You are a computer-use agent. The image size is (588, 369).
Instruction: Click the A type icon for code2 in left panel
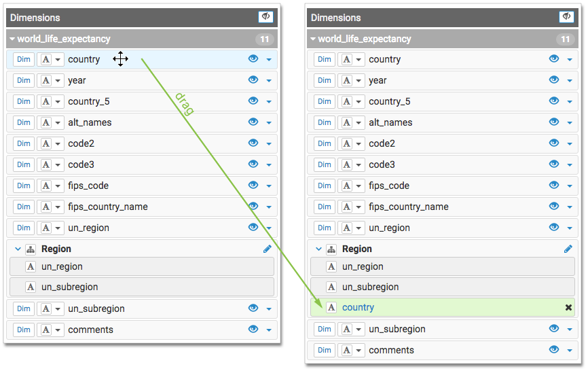pyautogui.click(x=46, y=143)
